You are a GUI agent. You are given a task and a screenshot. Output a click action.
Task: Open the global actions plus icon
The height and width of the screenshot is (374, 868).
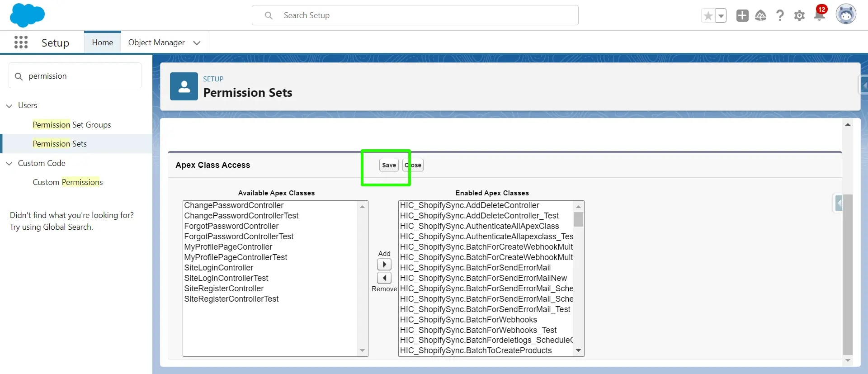(742, 16)
